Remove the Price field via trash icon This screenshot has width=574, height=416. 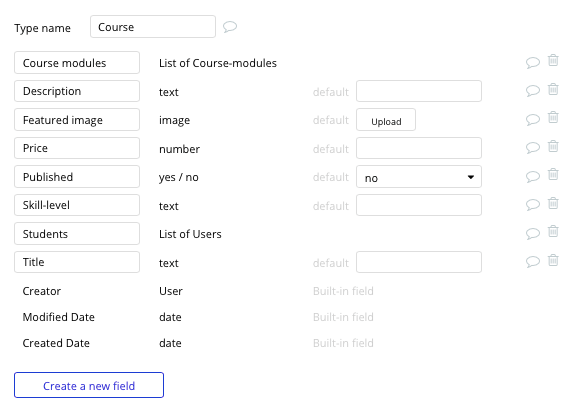pyautogui.click(x=553, y=146)
